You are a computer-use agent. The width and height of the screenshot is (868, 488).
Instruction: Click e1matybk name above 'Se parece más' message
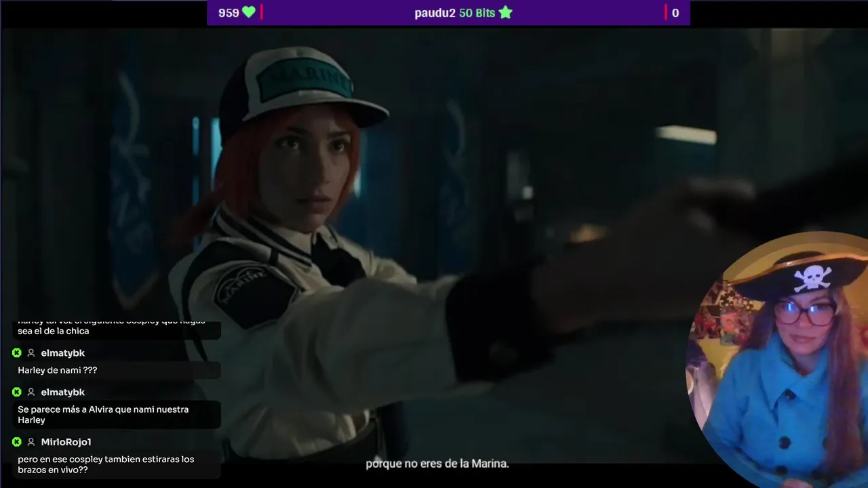click(62, 392)
